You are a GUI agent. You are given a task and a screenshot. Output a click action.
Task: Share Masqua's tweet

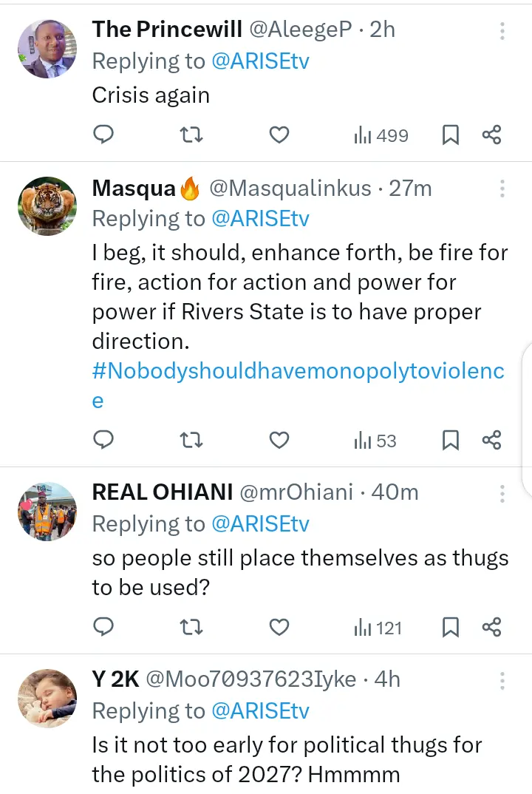coord(491,441)
